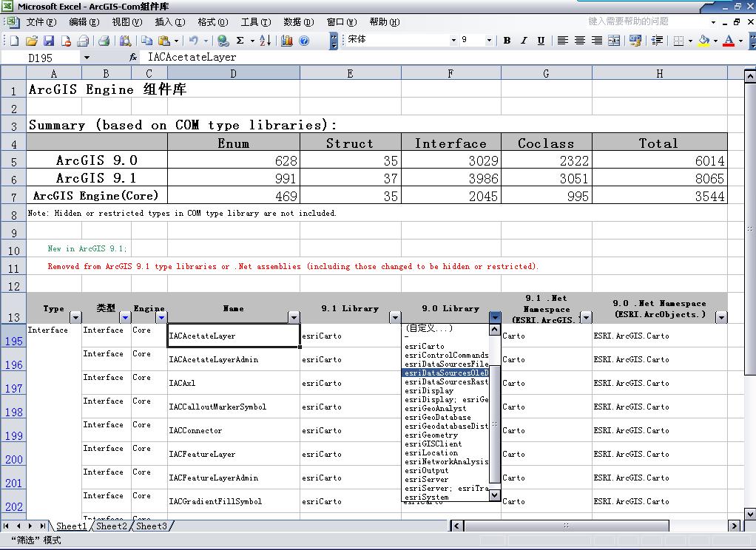This screenshot has height=550, width=756.
Task: Select esriDataSourcesOleDB in the filter list
Action: pos(445,373)
